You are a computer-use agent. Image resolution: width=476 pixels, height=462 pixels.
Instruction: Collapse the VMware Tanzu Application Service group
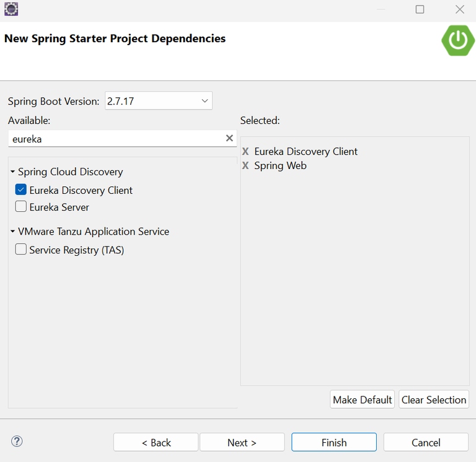click(12, 232)
